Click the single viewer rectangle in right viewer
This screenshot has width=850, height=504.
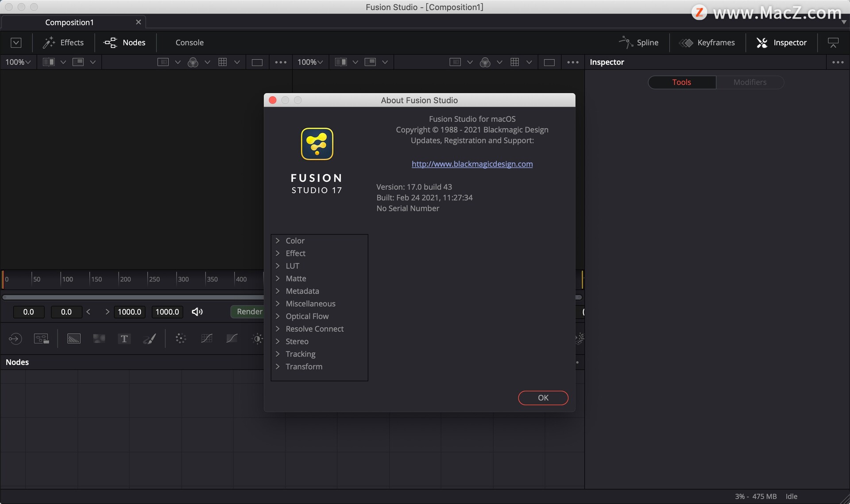[x=549, y=62]
